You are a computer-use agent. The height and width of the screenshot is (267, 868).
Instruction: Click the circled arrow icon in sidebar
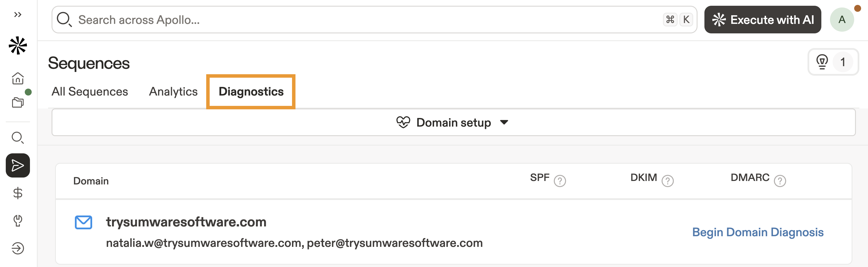tap(18, 249)
